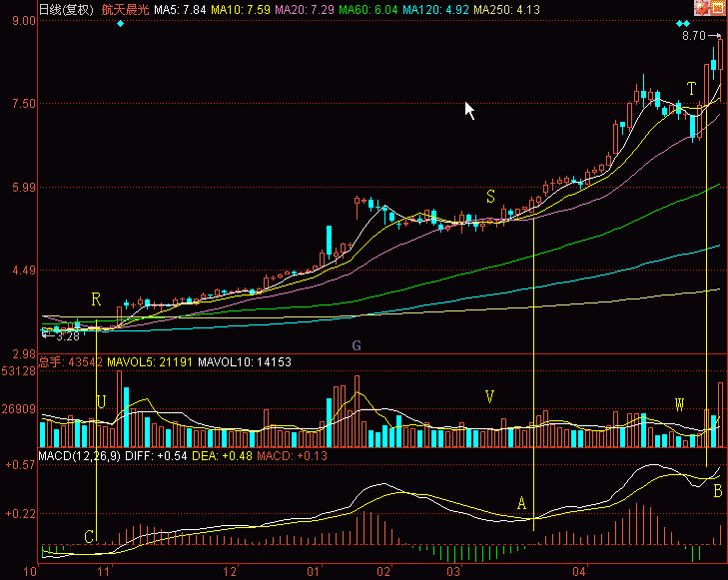This screenshot has width=728, height=580.
Task: Select the yellow R annotation on the price chart
Action: click(96, 298)
